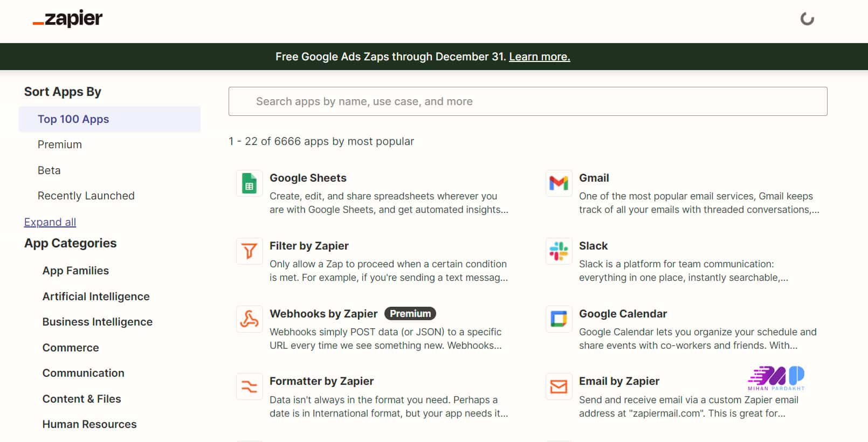Click the Slack logo icon
Viewport: 868px width, 442px height.
coord(559,251)
